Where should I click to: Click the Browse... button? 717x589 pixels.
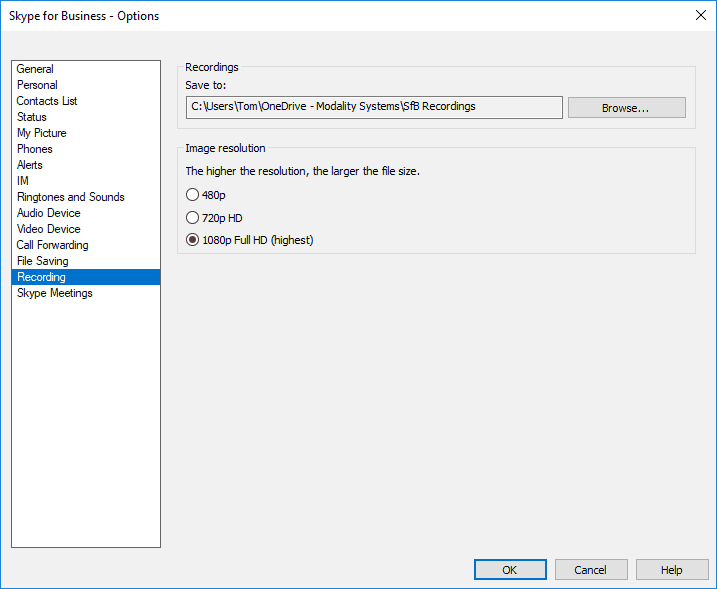pos(626,108)
